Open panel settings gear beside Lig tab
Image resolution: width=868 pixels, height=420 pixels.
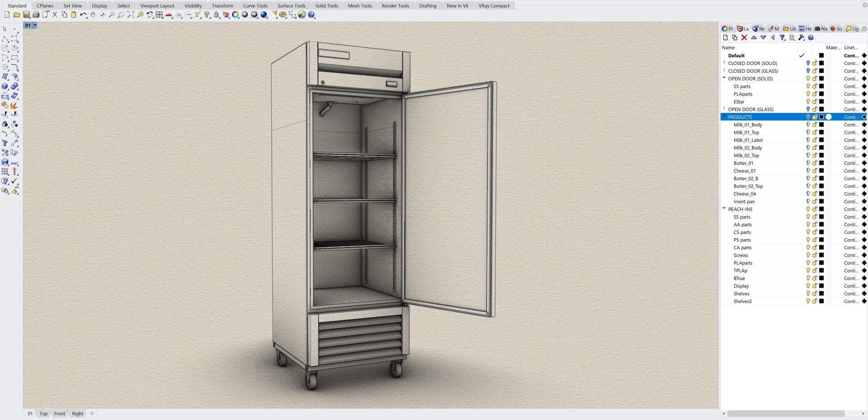click(864, 29)
